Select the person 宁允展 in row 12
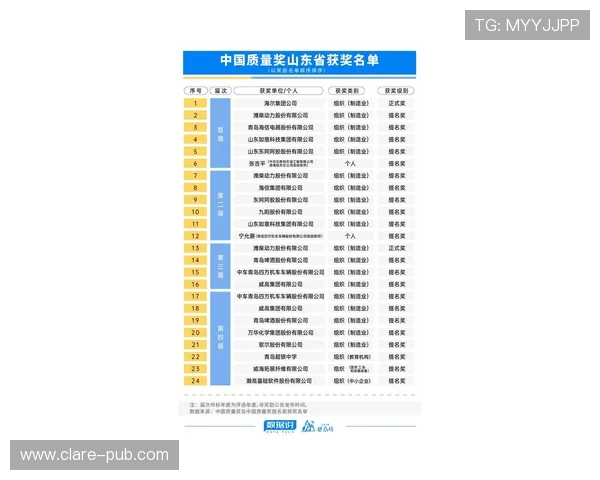This screenshot has height=480, width=600. (x=247, y=236)
